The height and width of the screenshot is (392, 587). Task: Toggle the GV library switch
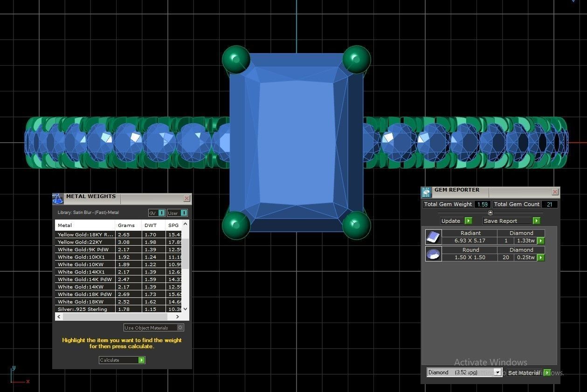(x=157, y=213)
